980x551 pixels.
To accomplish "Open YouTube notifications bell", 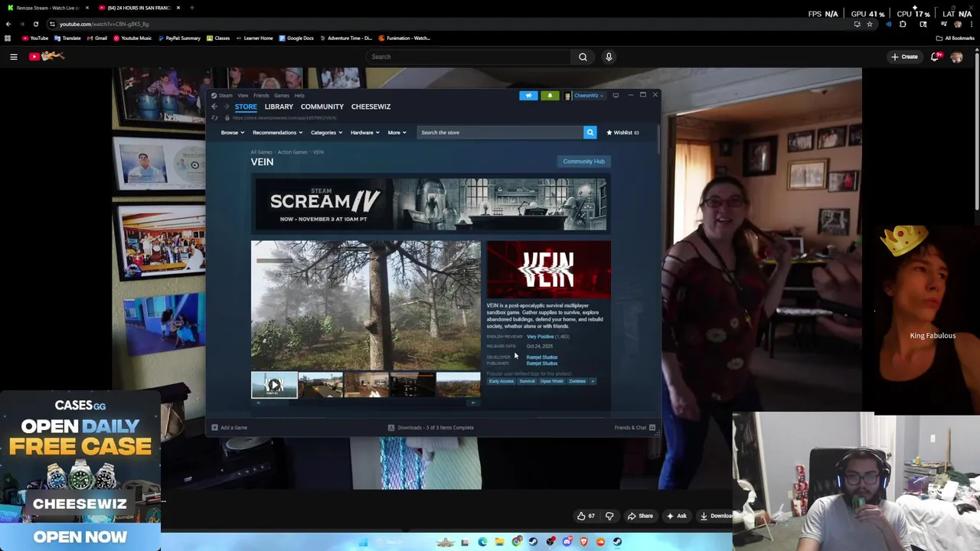I will [x=936, y=57].
